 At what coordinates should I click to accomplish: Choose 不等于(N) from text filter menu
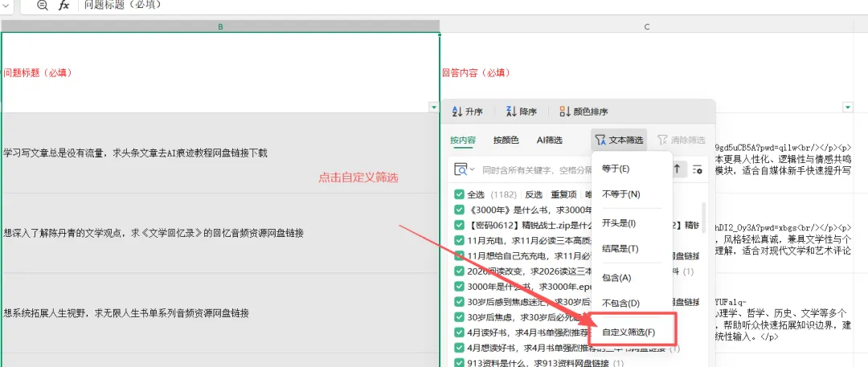(x=632, y=195)
